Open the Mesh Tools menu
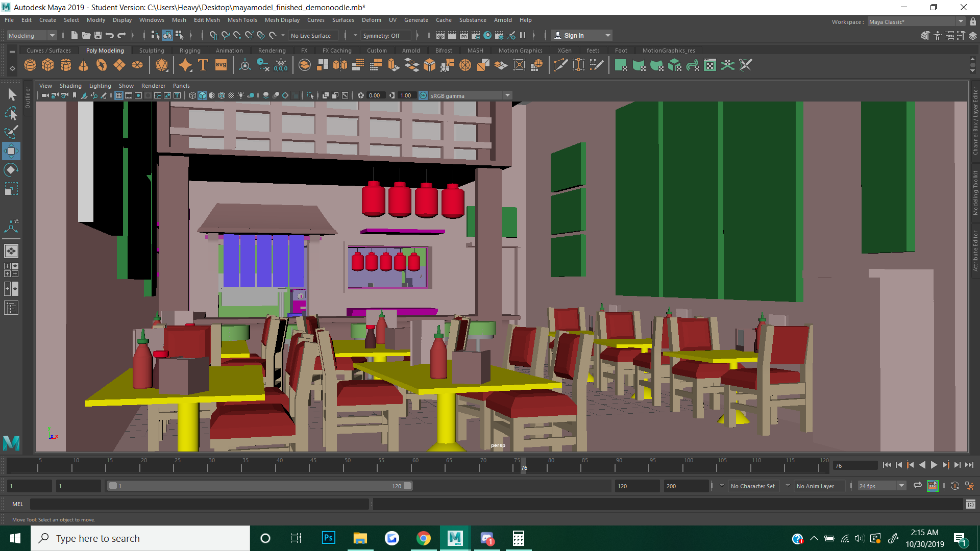This screenshot has width=980, height=551. pos(242,20)
